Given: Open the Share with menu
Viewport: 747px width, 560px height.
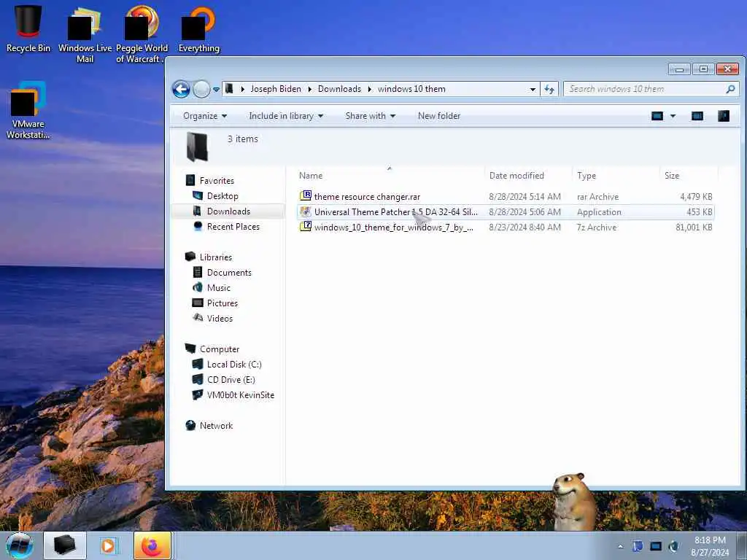Looking at the screenshot, I should point(370,116).
